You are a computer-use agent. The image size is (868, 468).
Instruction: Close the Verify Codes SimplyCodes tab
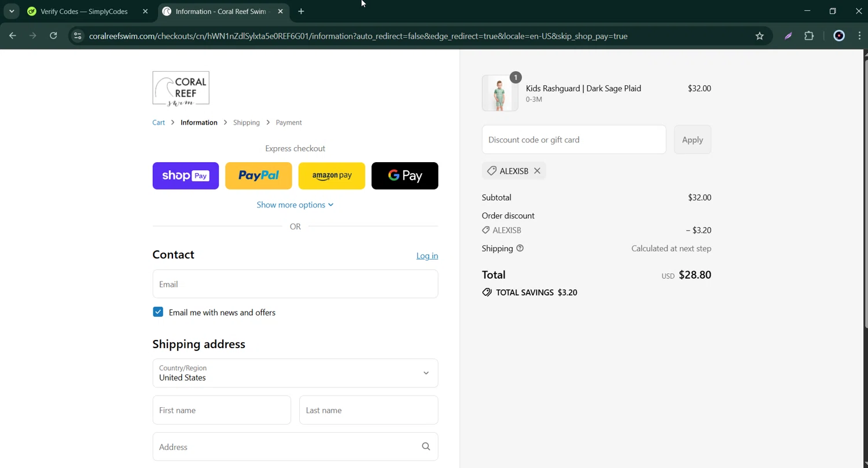click(x=145, y=11)
